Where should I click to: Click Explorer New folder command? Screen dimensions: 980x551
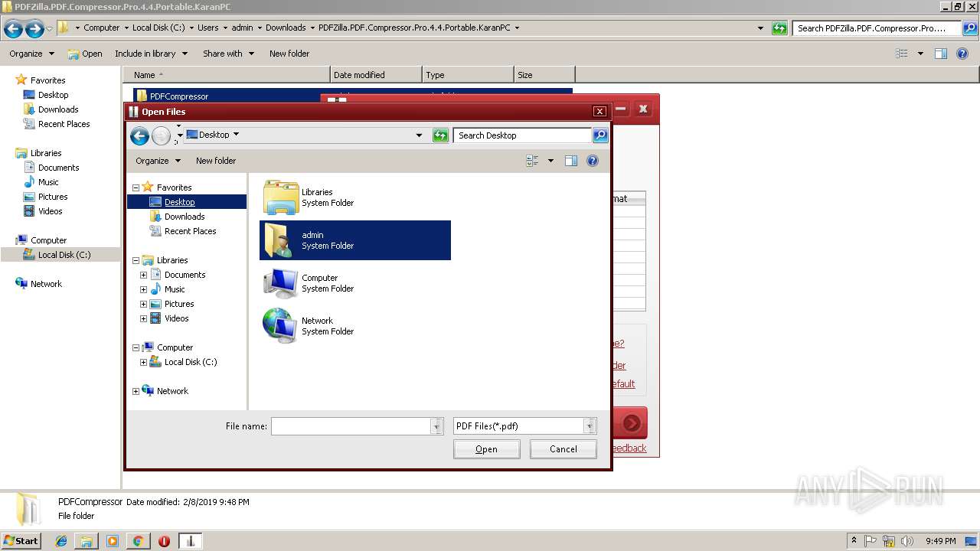pyautogui.click(x=289, y=54)
